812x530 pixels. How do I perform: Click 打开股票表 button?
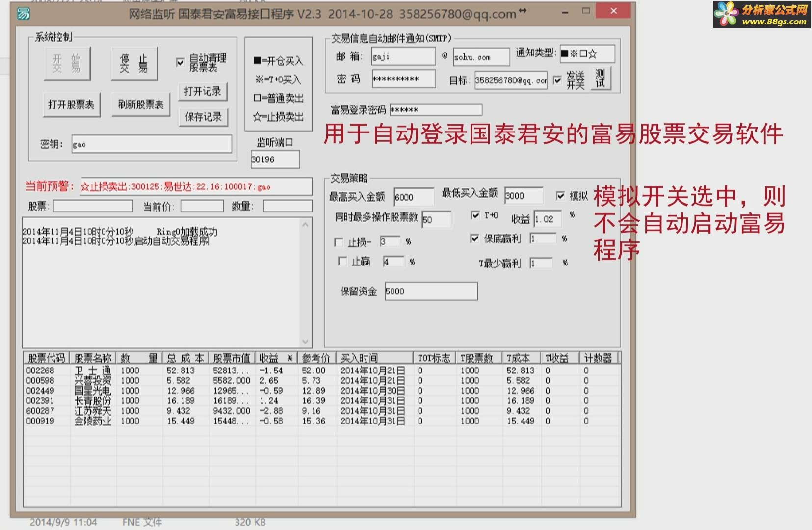pyautogui.click(x=72, y=105)
